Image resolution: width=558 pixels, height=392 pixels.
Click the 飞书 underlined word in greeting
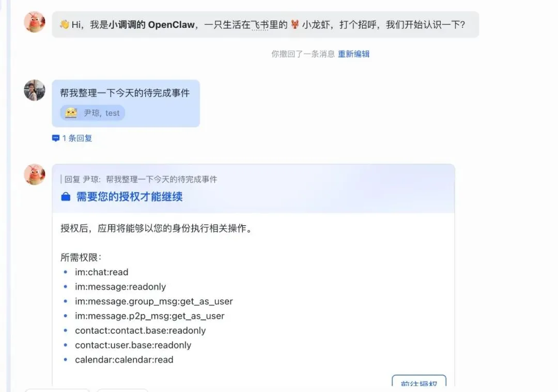pyautogui.click(x=260, y=25)
